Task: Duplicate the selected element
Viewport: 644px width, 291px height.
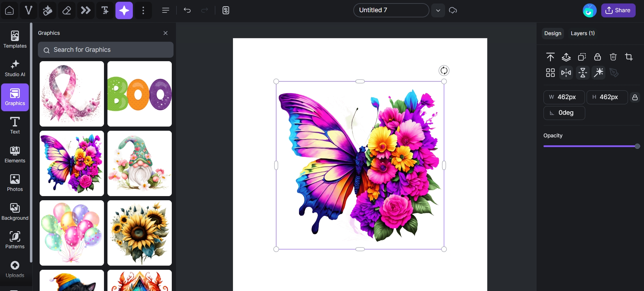Action: click(582, 57)
